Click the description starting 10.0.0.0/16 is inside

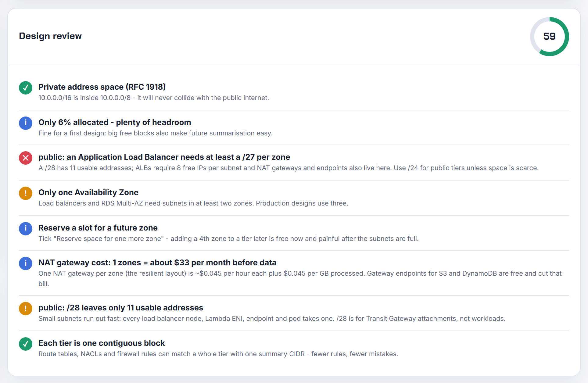point(154,98)
